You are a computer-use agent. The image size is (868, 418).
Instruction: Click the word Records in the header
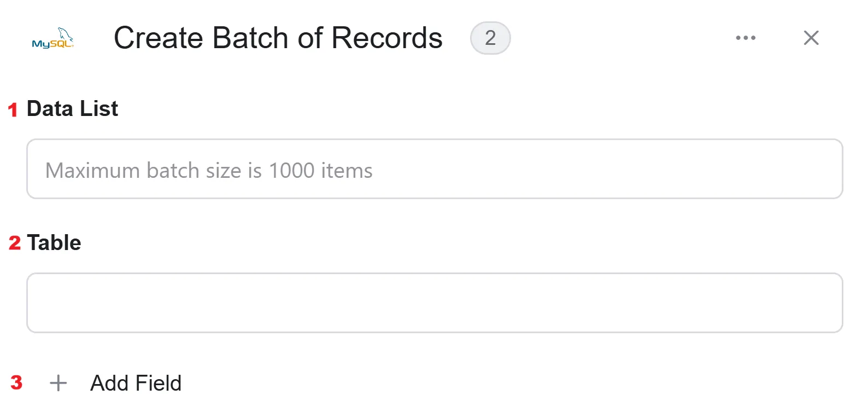tap(387, 38)
